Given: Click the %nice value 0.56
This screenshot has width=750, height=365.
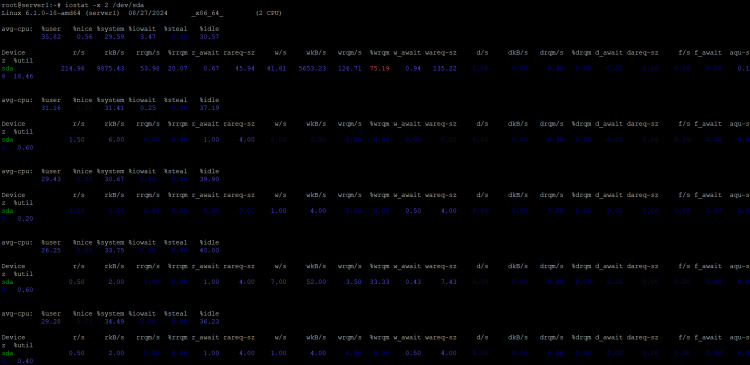Looking at the screenshot, I should (x=86, y=36).
